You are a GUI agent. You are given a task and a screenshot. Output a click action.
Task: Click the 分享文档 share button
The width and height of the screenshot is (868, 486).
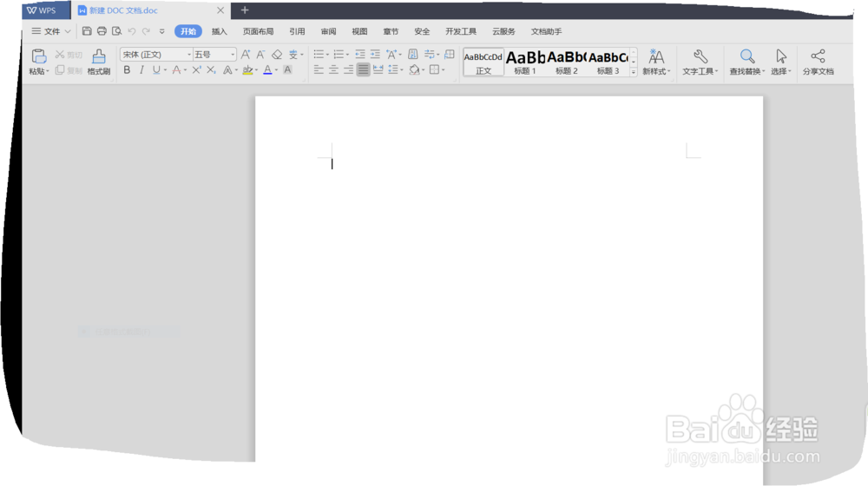pyautogui.click(x=819, y=62)
